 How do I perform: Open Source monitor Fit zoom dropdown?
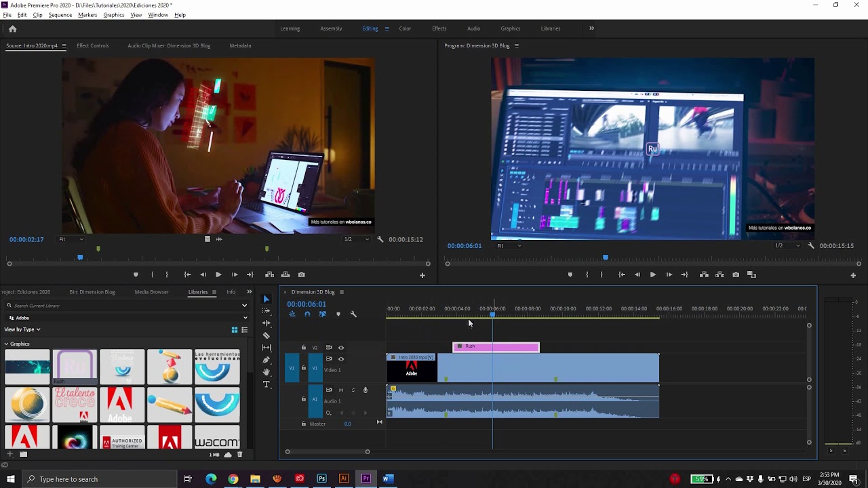coord(71,239)
